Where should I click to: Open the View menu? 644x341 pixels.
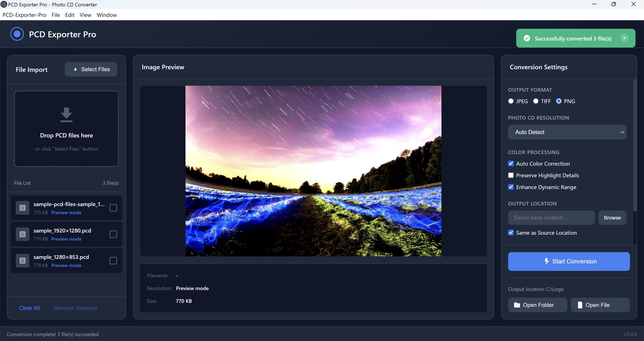click(x=85, y=15)
